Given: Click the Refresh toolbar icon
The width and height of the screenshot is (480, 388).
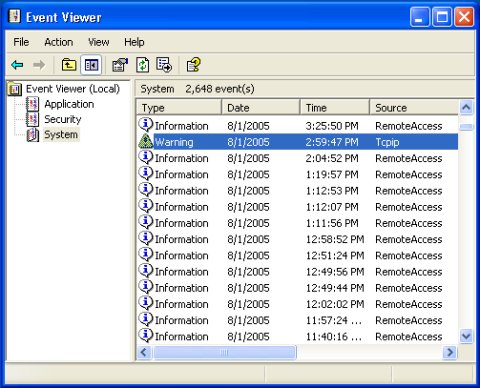Looking at the screenshot, I should 142,65.
